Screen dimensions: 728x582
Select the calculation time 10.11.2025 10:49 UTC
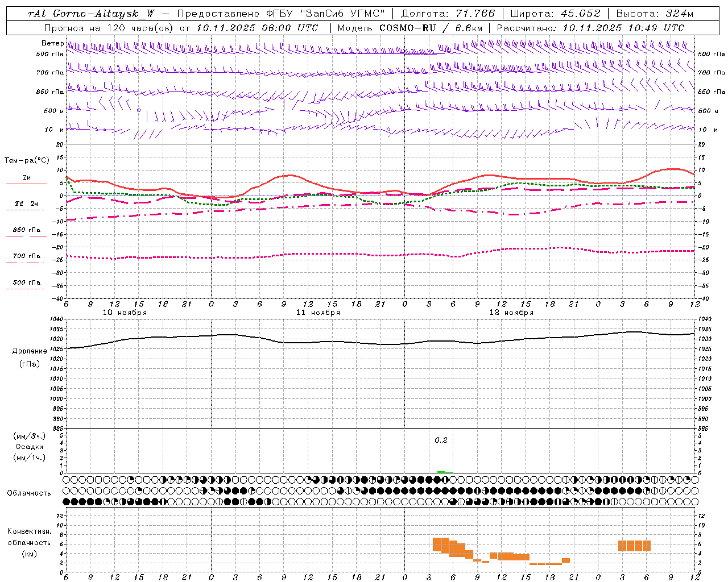point(623,28)
